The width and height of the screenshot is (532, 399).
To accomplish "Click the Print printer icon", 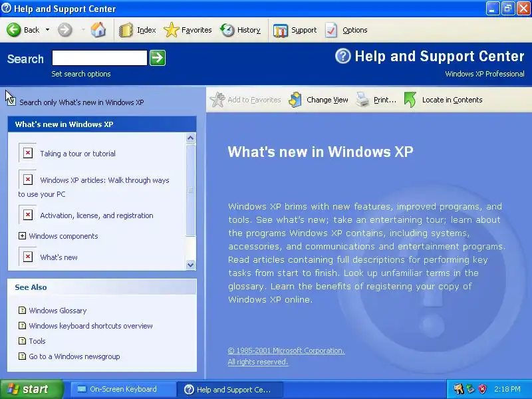I will pos(362,100).
